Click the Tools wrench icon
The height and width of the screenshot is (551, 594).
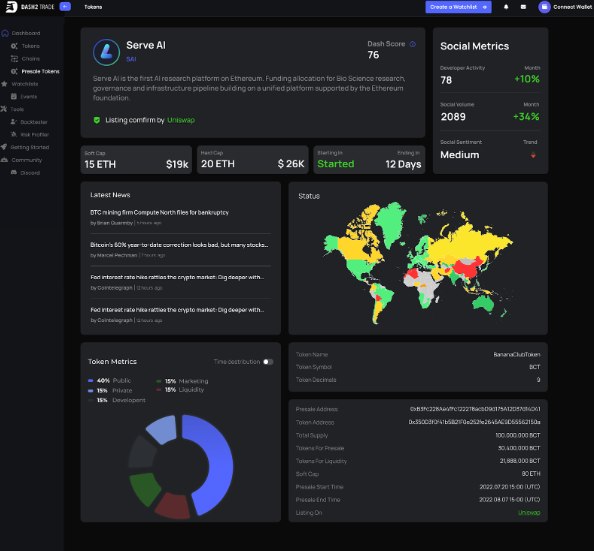(x=4, y=109)
